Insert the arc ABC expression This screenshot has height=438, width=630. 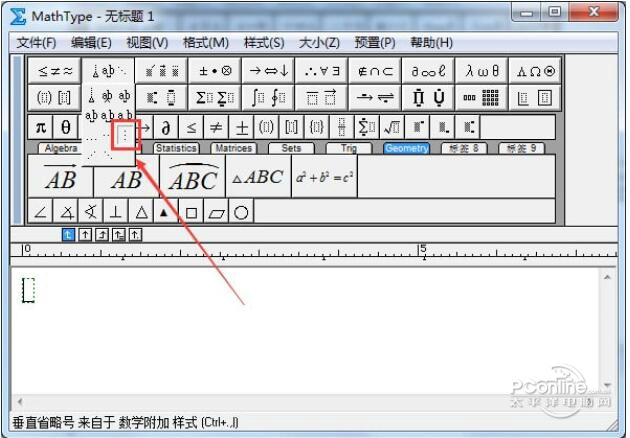click(x=193, y=176)
